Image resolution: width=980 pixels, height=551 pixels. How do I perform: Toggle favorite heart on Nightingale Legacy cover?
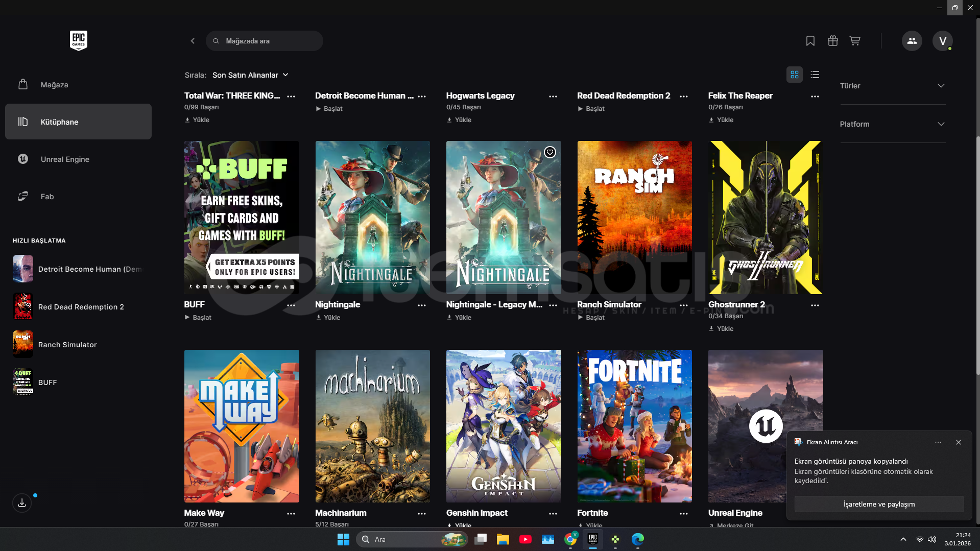pyautogui.click(x=550, y=152)
